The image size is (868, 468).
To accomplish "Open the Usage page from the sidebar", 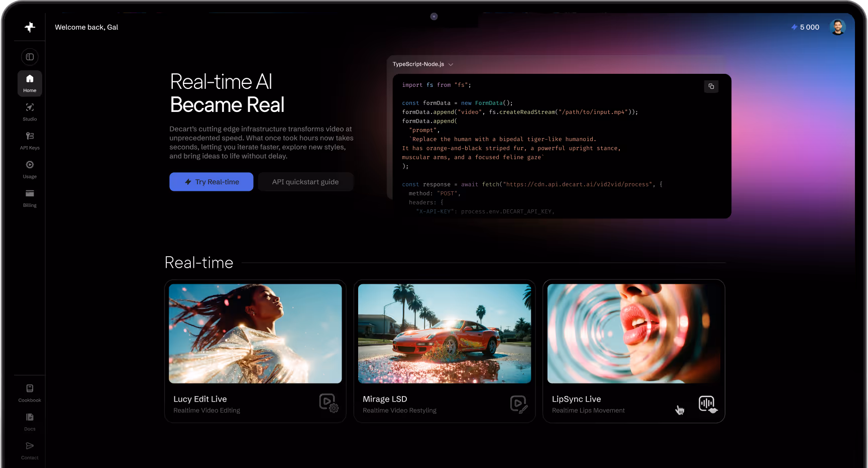I will [30, 169].
